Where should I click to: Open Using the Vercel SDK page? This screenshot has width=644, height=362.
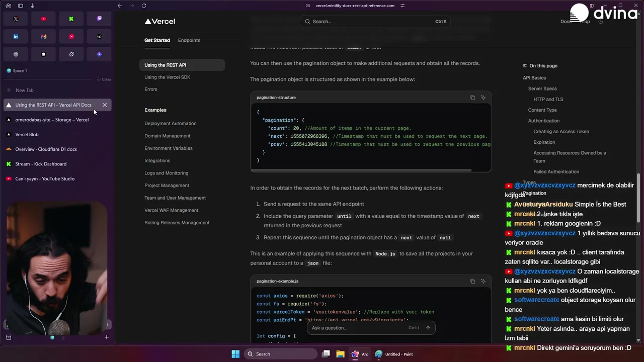[167, 77]
